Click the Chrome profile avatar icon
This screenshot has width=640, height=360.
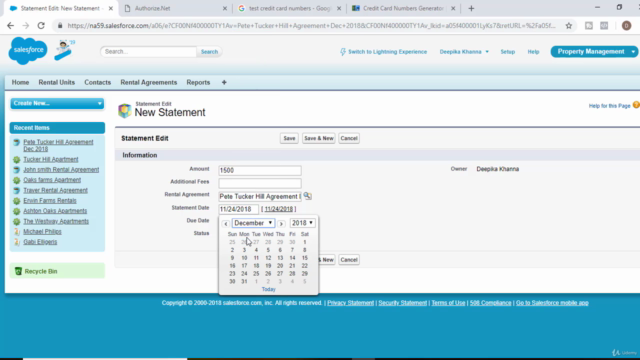[x=626, y=26]
